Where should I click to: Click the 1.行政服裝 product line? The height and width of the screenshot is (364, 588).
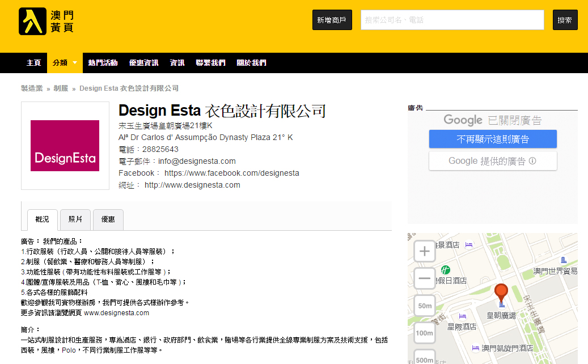click(98, 252)
